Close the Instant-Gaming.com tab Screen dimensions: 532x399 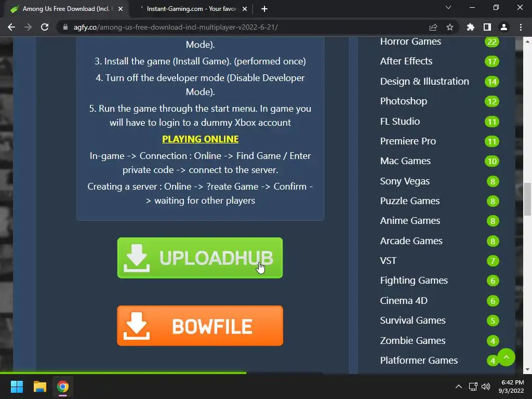click(x=245, y=9)
